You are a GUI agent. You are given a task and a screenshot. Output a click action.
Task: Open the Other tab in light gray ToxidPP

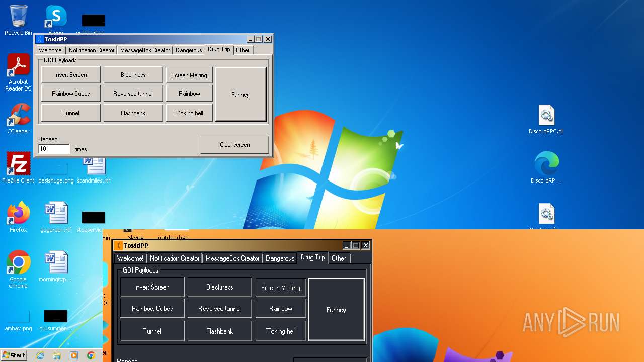click(243, 50)
